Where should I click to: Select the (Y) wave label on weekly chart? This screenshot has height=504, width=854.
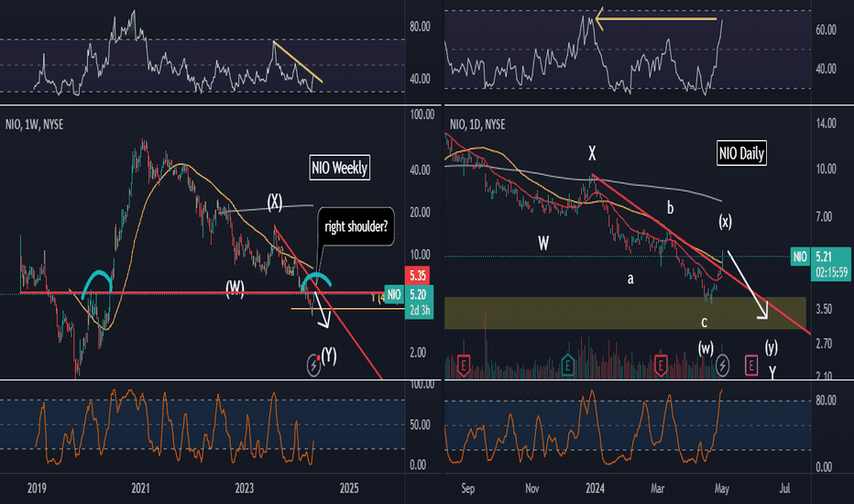328,356
